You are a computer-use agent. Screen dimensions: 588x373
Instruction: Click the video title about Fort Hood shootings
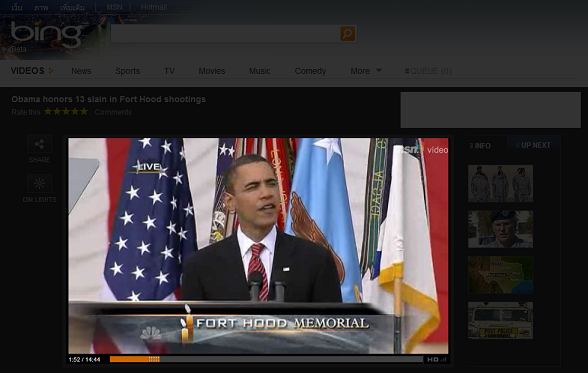pyautogui.click(x=108, y=99)
